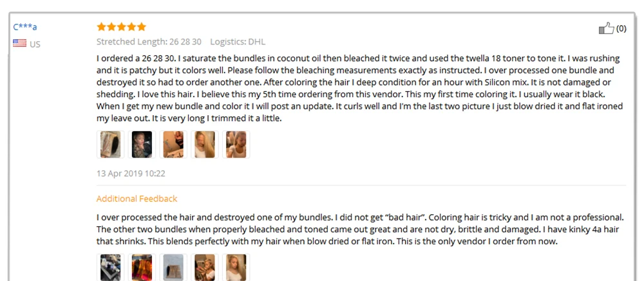View second additional feedback photo
Viewport: 644px width, 281px height.
point(142,267)
